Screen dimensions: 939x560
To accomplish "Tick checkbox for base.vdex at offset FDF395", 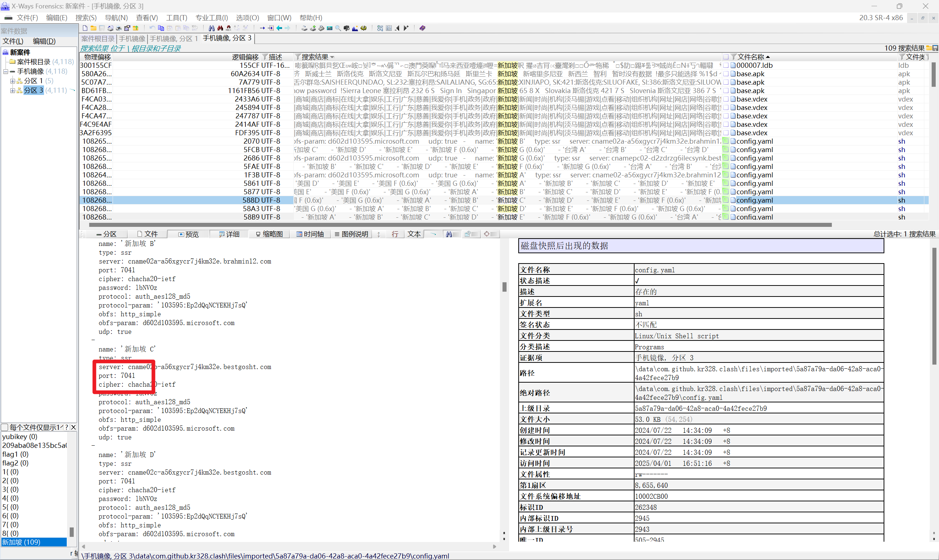I will 726,133.
